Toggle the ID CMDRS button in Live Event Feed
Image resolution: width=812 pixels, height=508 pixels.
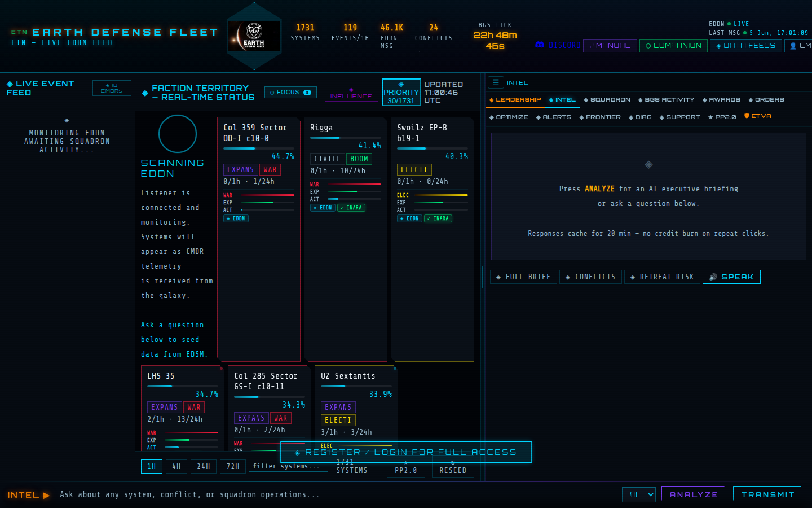tap(112, 88)
